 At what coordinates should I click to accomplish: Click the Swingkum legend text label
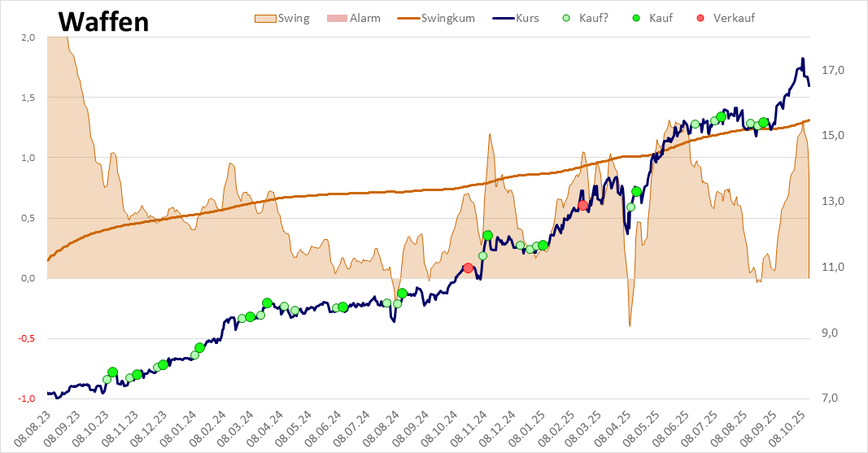[450, 18]
